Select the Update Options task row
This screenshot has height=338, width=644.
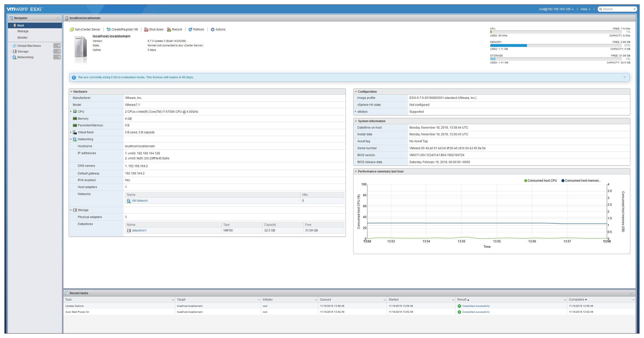pos(350,306)
